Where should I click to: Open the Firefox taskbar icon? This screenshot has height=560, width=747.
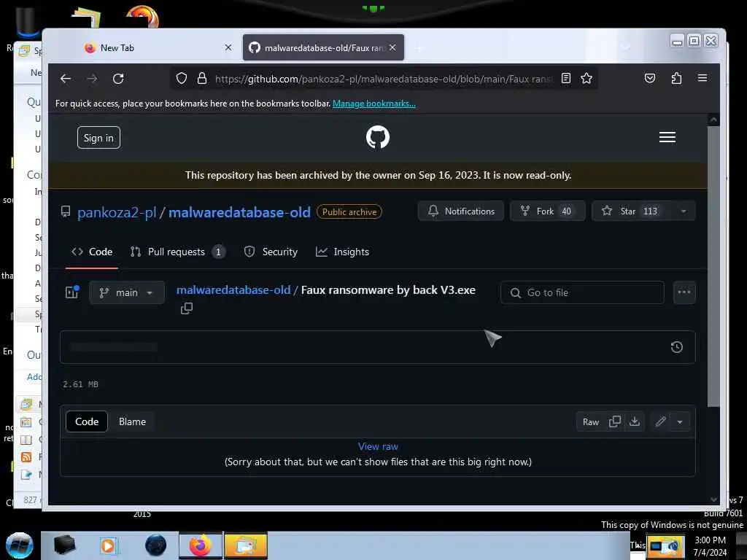(201, 545)
